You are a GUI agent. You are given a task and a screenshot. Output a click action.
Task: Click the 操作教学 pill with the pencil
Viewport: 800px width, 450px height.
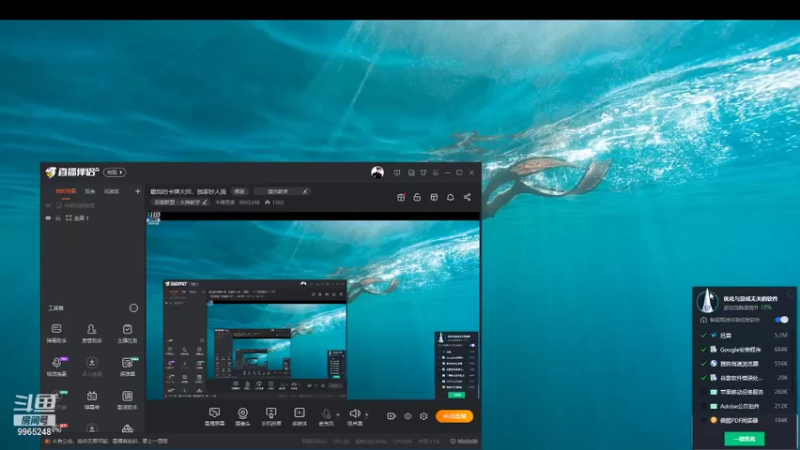[282, 191]
